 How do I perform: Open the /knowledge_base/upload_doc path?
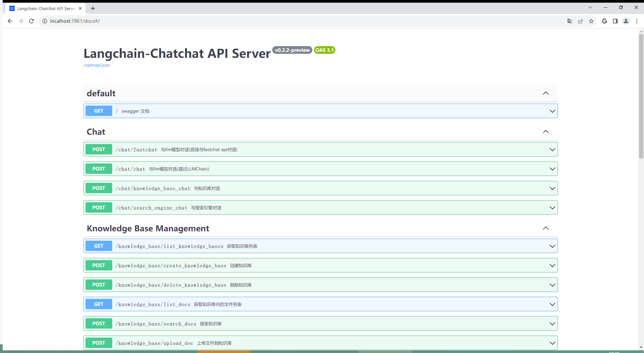coord(154,343)
